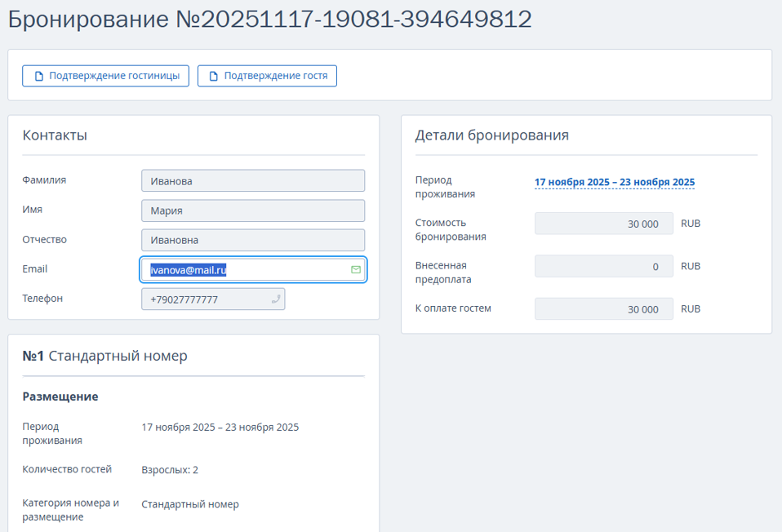
Task: Click the Фамилия label
Action: point(44,180)
